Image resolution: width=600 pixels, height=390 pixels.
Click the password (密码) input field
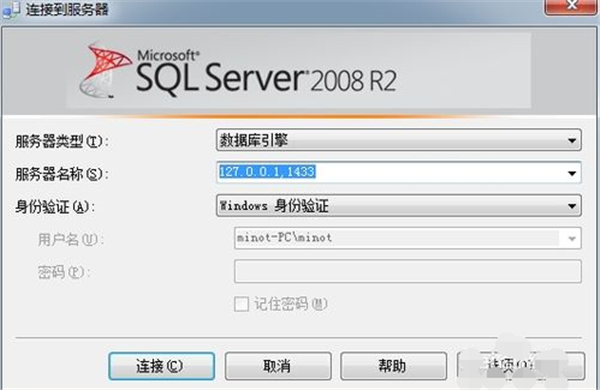[x=408, y=271]
